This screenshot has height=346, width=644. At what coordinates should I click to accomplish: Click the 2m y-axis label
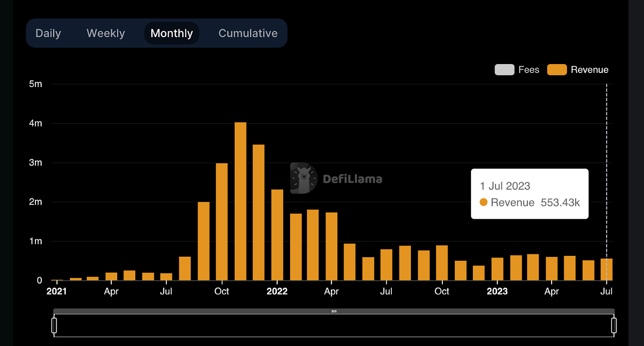tap(35, 202)
